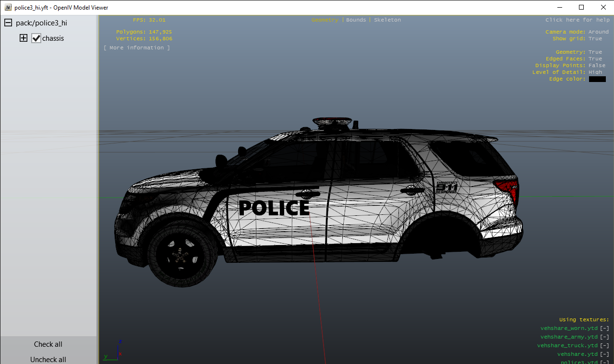
Task: Open the More information link
Action: tap(137, 47)
